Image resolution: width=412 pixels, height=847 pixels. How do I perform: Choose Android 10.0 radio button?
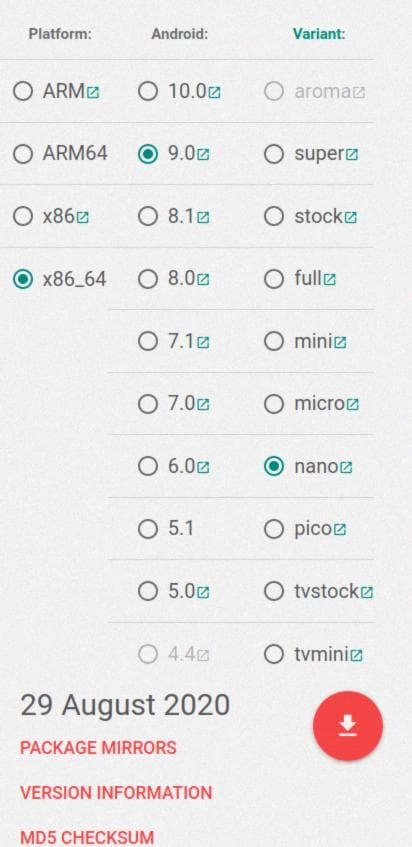click(147, 91)
